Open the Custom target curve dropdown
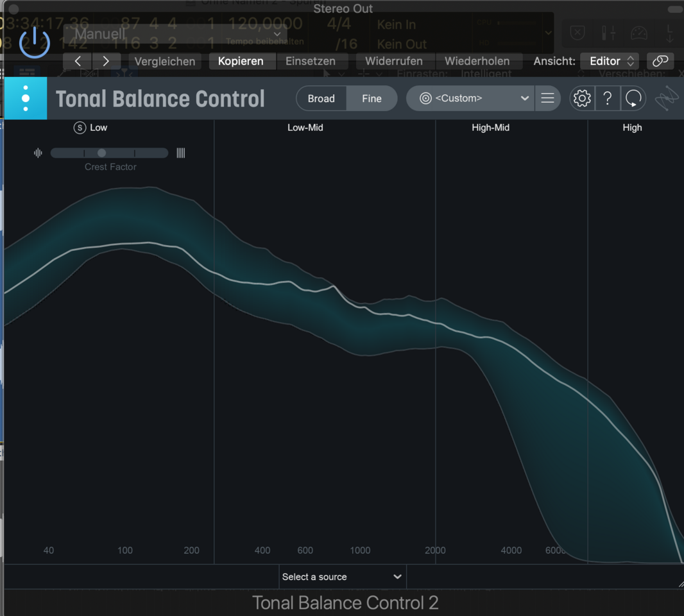The image size is (684, 616). [470, 99]
